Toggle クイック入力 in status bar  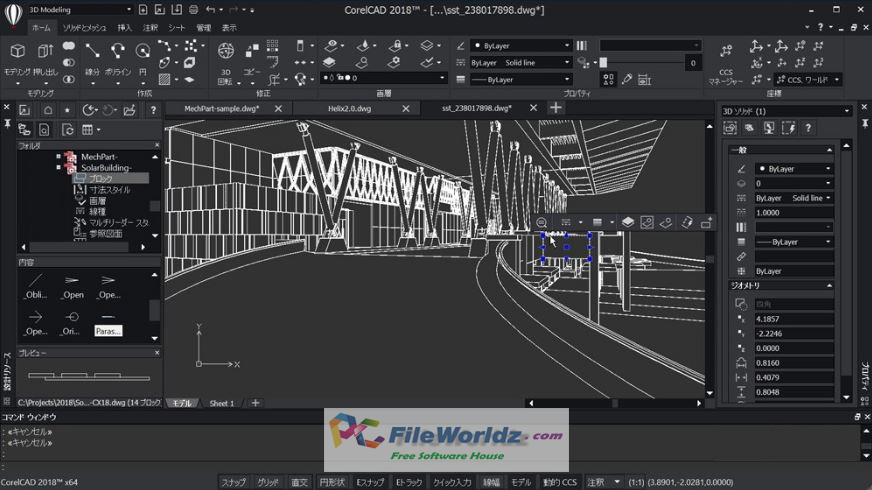(452, 482)
